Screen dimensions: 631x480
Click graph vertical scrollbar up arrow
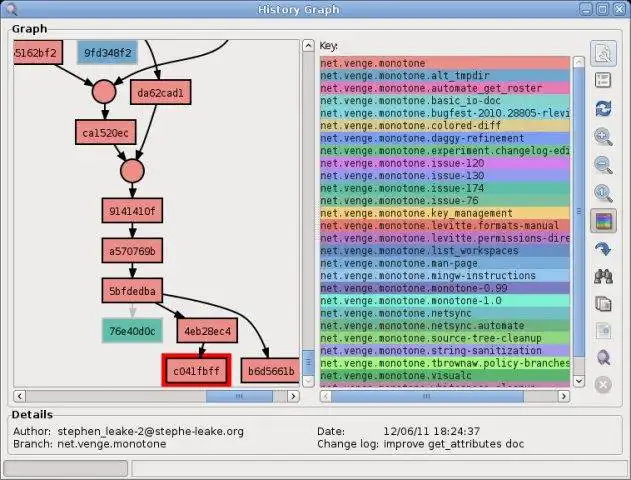point(308,45)
